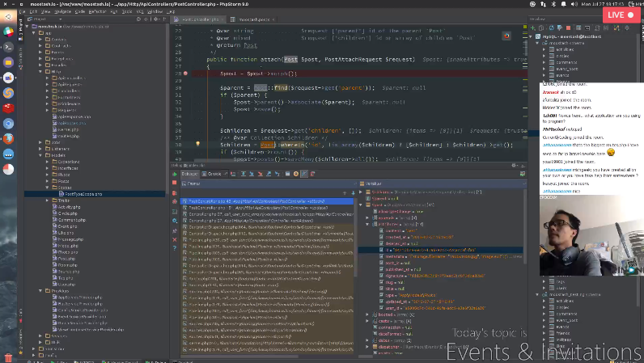The width and height of the screenshot is (644, 363).
Task: Open the Code menu
Action: [x=79, y=11]
